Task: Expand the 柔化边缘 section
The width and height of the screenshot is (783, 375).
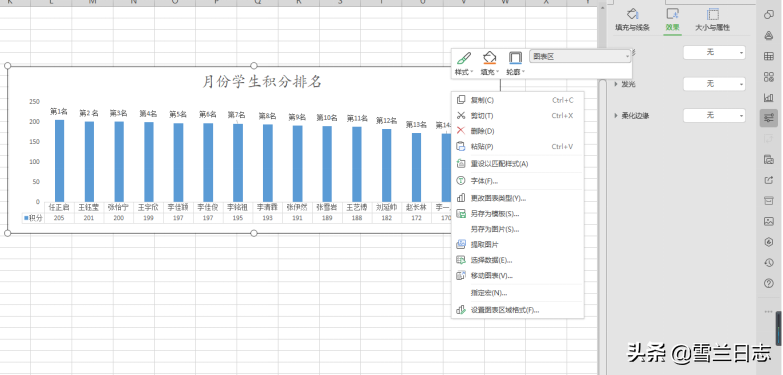Action: [616, 115]
